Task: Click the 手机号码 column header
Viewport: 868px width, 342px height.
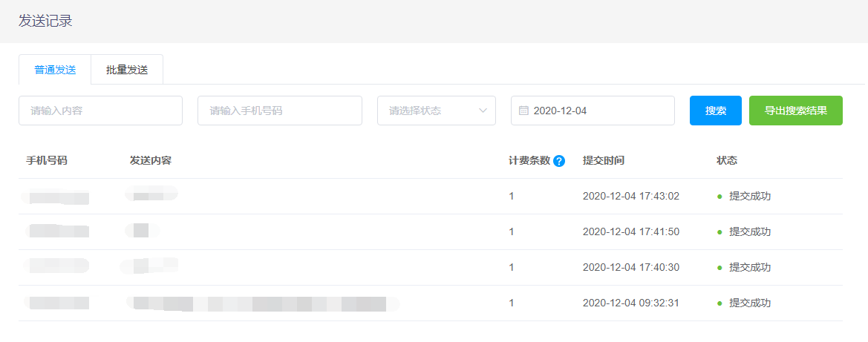Action: pyautogui.click(x=47, y=161)
